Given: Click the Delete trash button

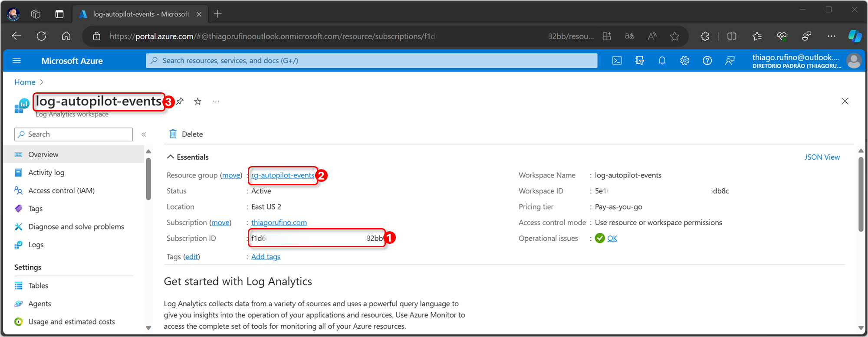Looking at the screenshot, I should pyautogui.click(x=186, y=134).
